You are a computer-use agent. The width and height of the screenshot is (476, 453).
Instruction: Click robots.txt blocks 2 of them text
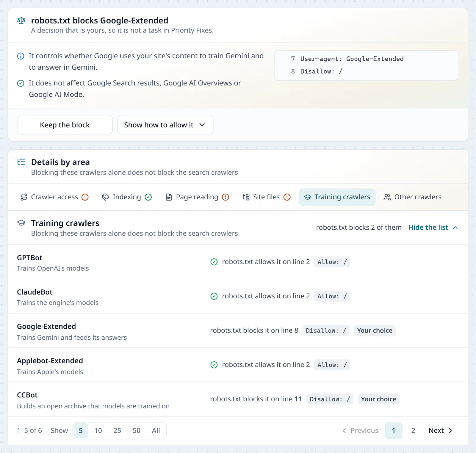pos(359,228)
